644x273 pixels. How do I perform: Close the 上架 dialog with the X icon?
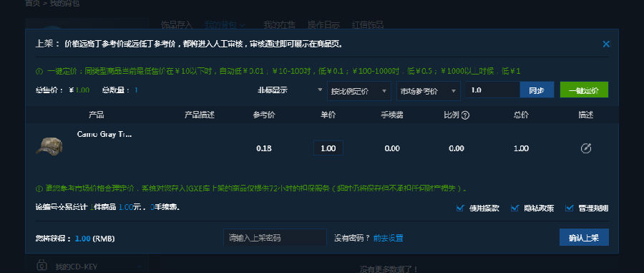(x=606, y=44)
